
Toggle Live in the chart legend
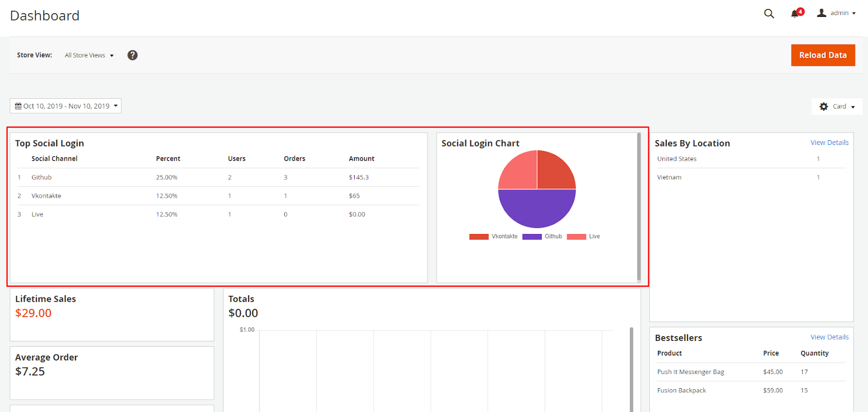click(584, 237)
